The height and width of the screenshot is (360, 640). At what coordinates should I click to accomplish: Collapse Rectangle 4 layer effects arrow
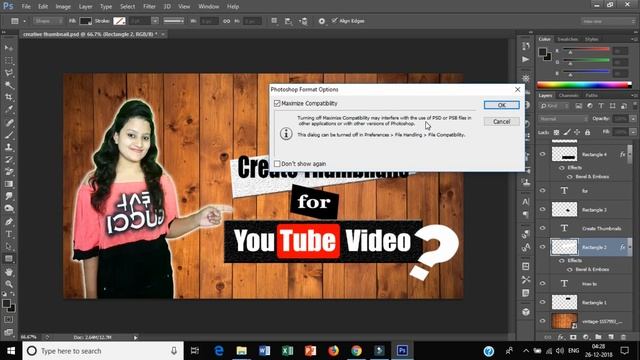point(630,154)
